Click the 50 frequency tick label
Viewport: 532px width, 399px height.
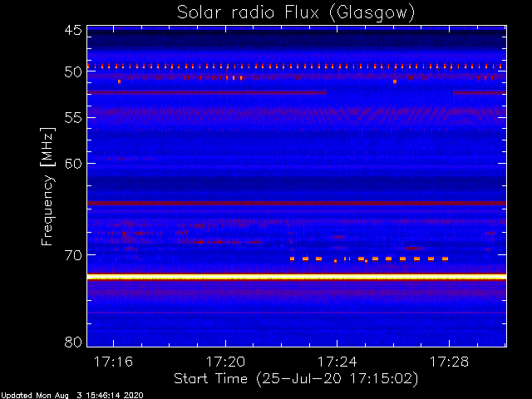pos(73,72)
